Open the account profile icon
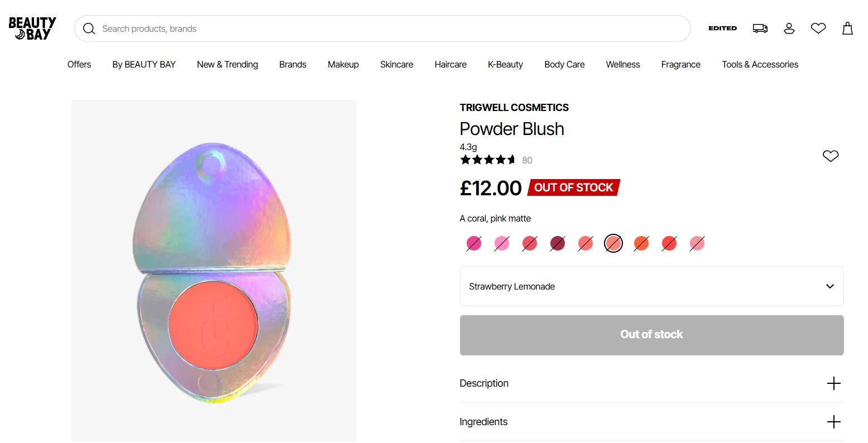Image resolution: width=868 pixels, height=443 pixels. coord(789,28)
